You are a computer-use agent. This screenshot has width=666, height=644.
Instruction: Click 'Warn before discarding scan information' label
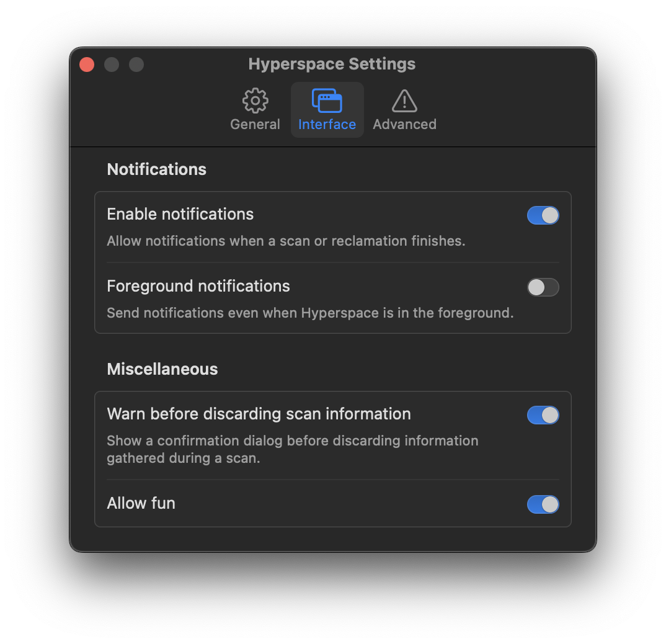tap(259, 414)
